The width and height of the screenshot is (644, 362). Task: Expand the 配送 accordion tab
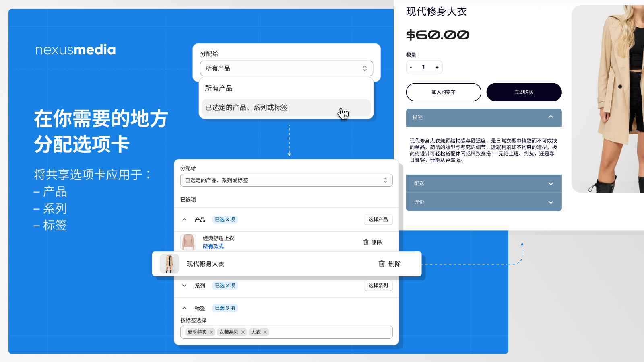click(x=484, y=183)
